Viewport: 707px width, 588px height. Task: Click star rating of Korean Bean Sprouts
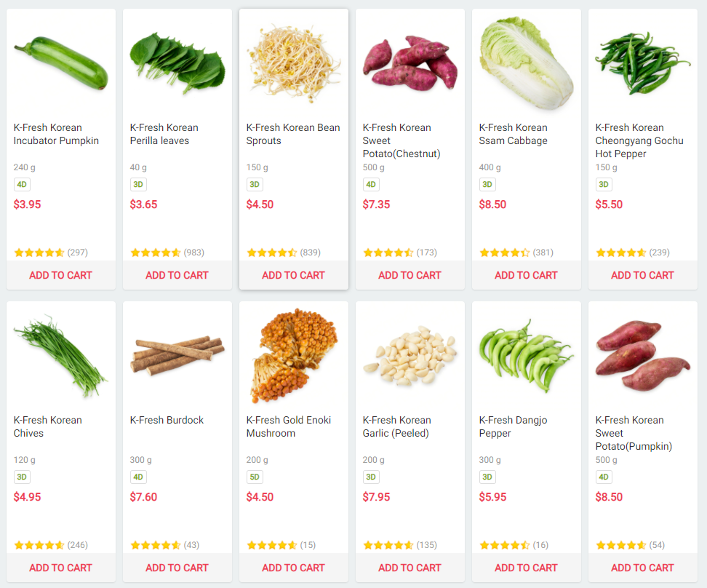point(272,253)
